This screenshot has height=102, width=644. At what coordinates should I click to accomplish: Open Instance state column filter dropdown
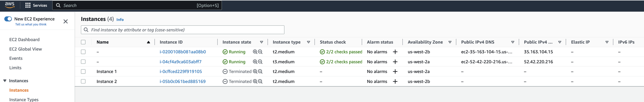pyautogui.click(x=262, y=42)
